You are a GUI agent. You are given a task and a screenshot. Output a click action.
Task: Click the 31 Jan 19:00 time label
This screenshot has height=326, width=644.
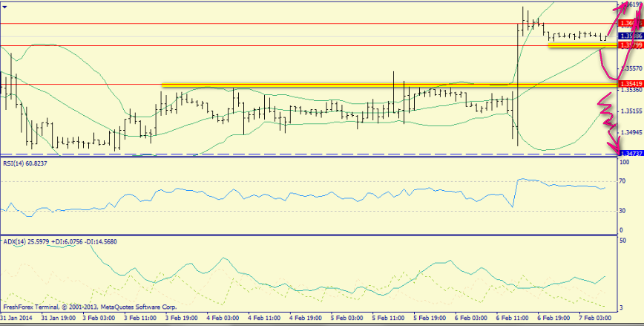tap(58, 318)
